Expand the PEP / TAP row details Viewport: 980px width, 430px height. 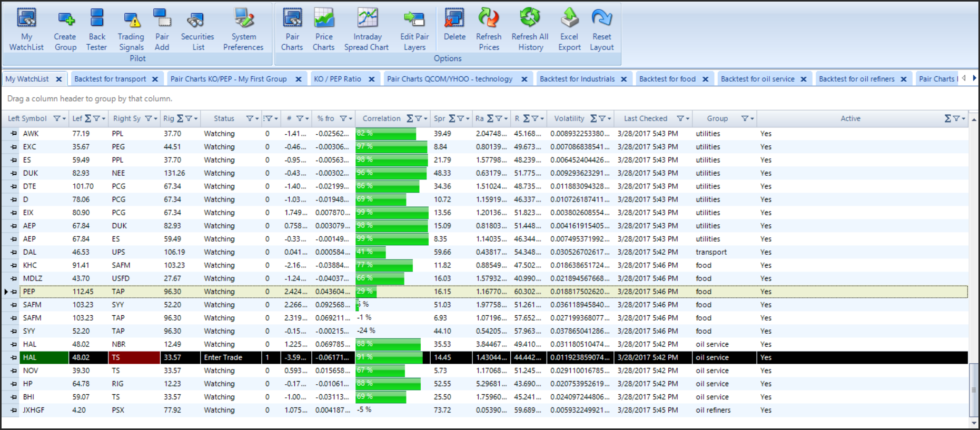tap(14, 292)
